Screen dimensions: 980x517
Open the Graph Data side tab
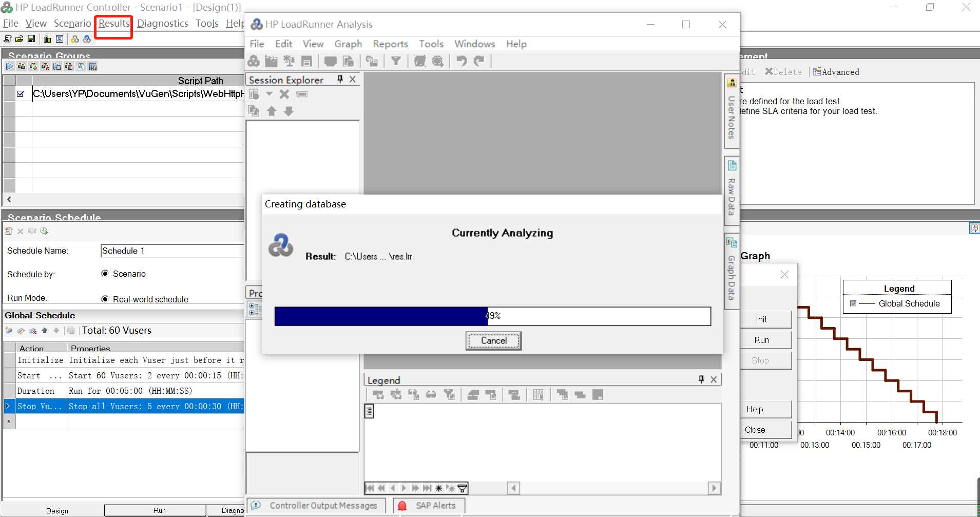[732, 271]
